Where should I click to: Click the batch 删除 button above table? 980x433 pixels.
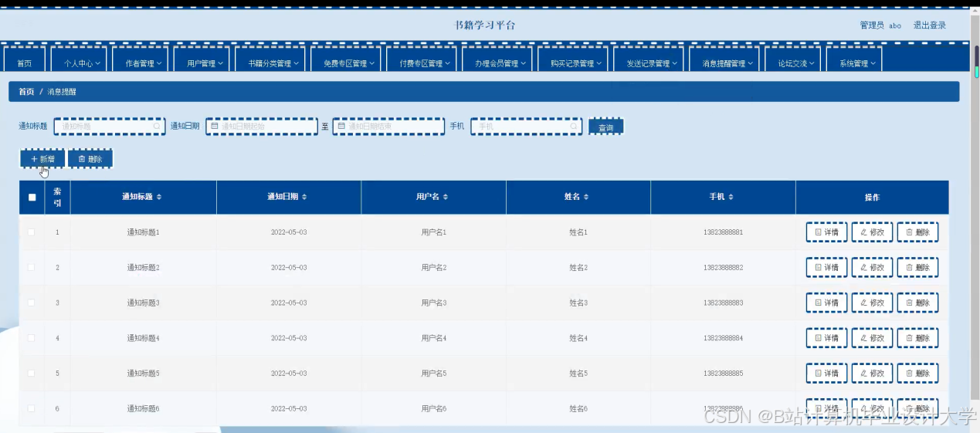click(x=90, y=158)
